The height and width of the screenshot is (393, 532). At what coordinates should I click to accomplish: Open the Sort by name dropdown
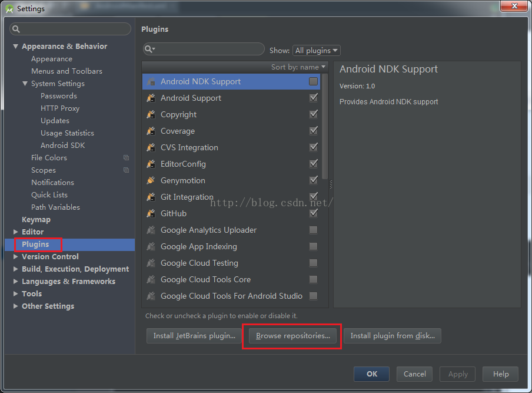298,67
